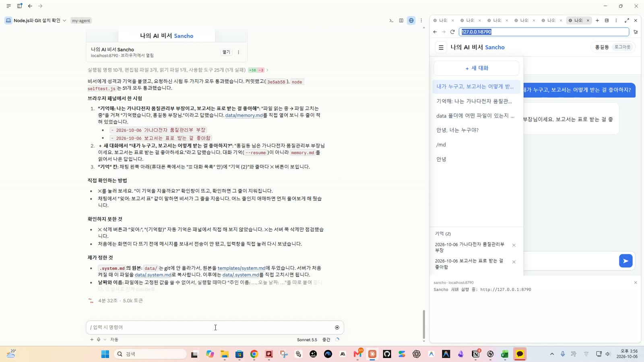644x362 pixels.
Task: Delete memory '가나다전자 품질관리부 부장'
Action: pos(514,245)
